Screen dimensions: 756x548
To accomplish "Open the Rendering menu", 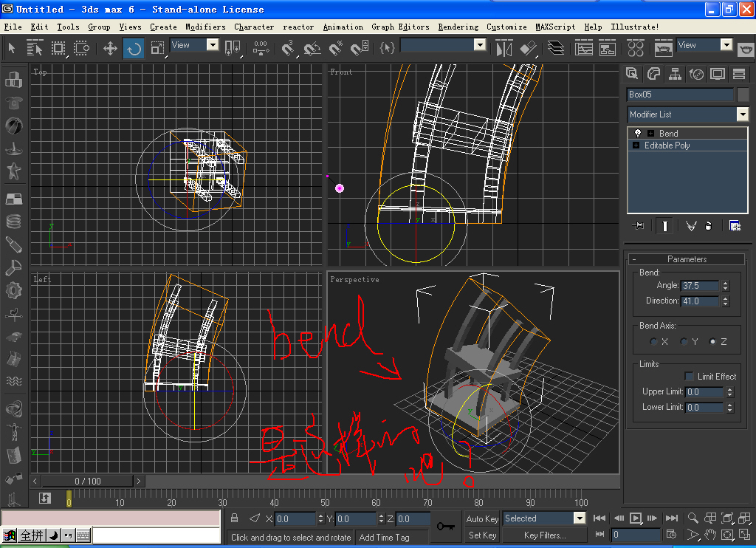I will 458,27.
